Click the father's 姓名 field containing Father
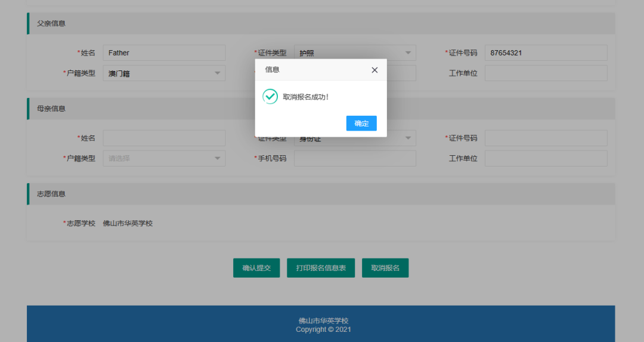This screenshot has height=342, width=644. [164, 53]
